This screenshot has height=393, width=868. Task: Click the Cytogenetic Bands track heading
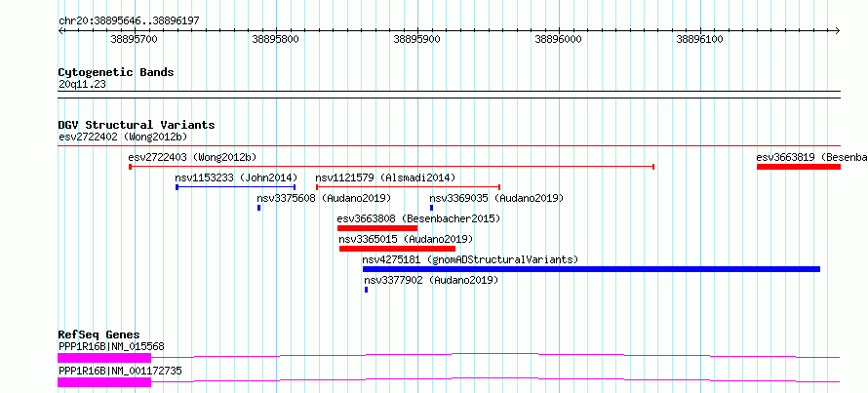pyautogui.click(x=116, y=72)
